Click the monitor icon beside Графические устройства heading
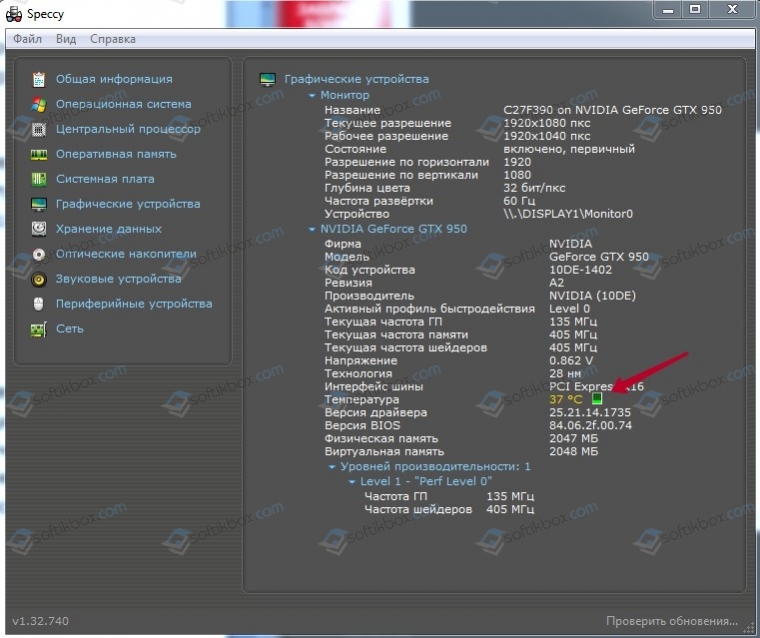The width and height of the screenshot is (760, 638). (268, 79)
